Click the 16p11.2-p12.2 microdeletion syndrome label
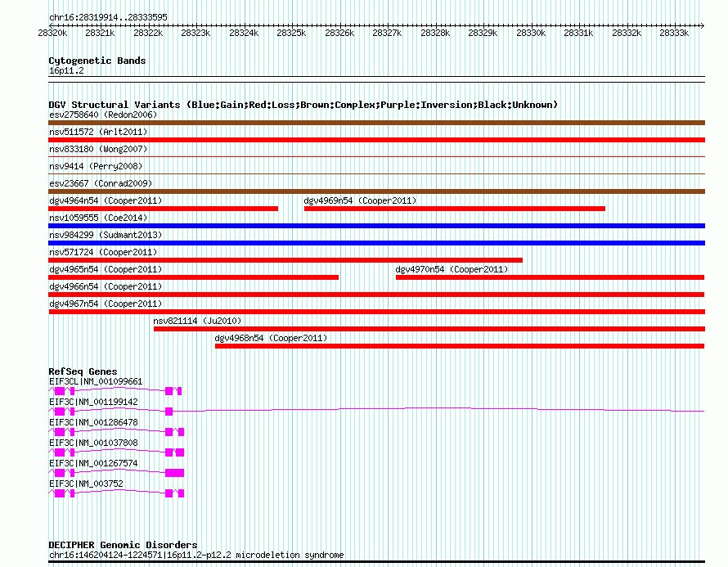Image resolution: width=728 pixels, height=567 pixels. pos(196,555)
